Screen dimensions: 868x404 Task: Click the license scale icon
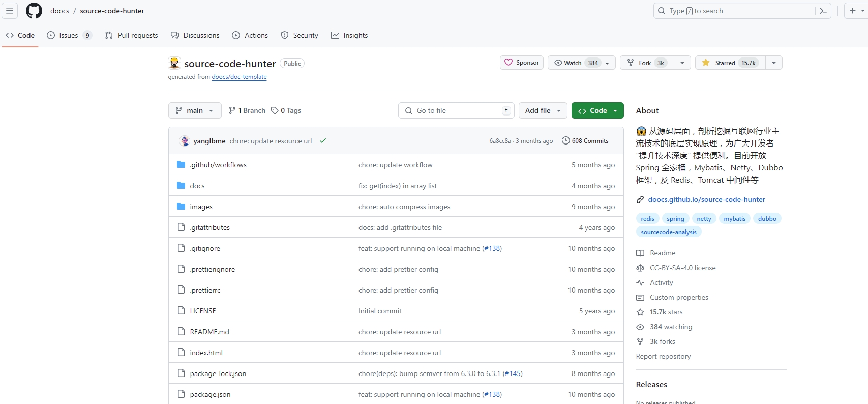coord(640,268)
